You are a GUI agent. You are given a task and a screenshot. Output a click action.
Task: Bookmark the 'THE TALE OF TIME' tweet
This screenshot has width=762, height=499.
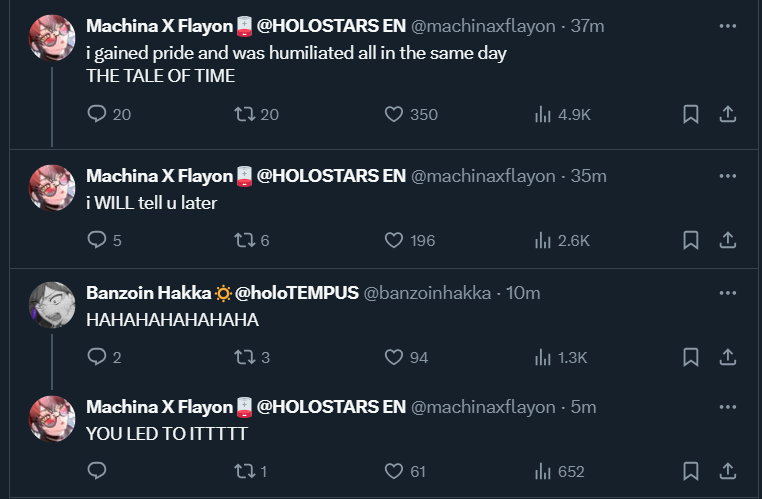(690, 114)
